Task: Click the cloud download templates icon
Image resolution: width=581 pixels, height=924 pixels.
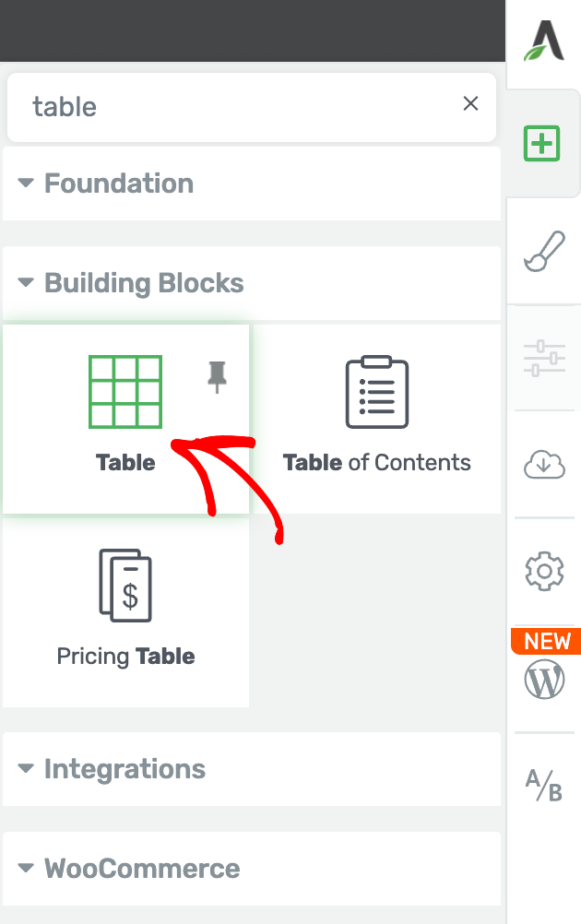Action: tap(544, 465)
